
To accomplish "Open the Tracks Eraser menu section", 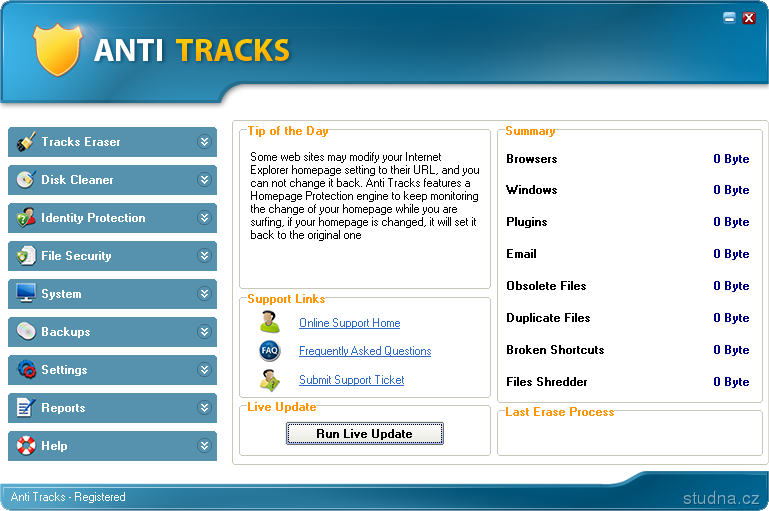I will [x=112, y=142].
